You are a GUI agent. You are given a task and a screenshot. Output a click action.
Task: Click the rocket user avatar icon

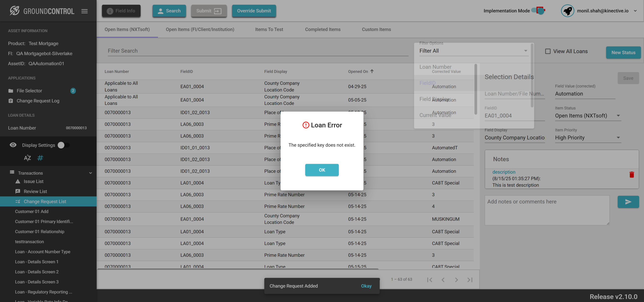point(567,11)
